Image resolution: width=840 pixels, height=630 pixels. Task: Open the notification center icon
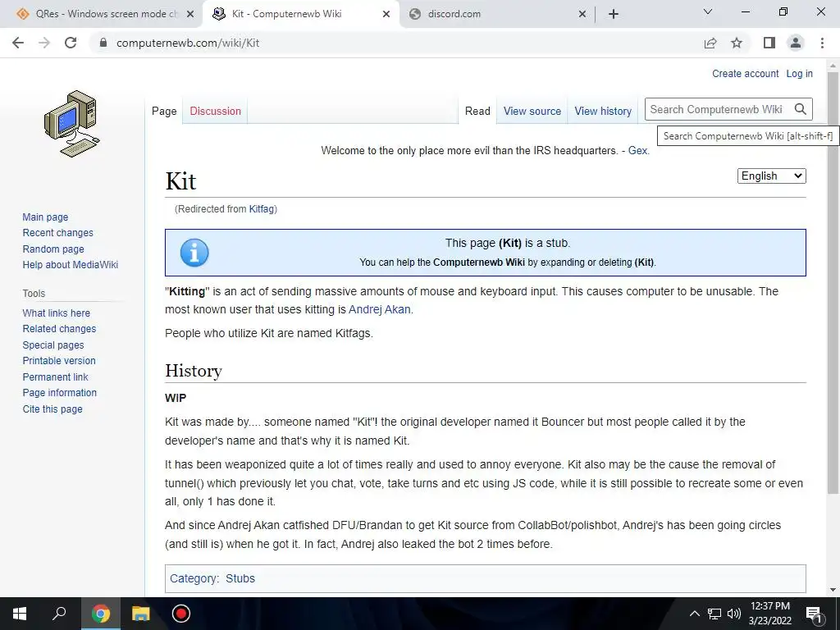coord(814,614)
